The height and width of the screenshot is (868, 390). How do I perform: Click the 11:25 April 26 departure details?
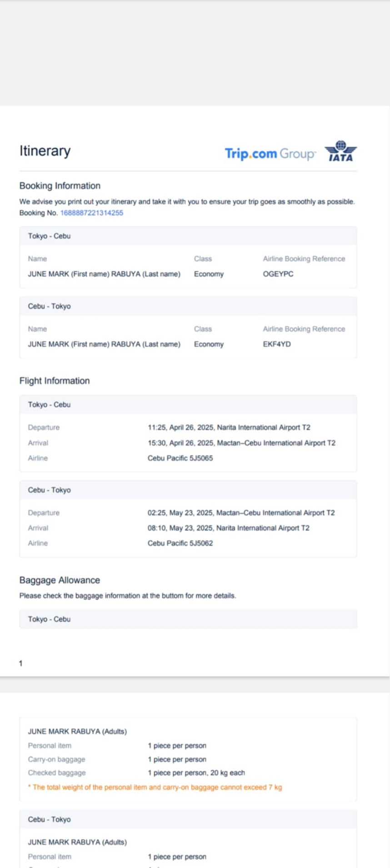[x=229, y=428]
